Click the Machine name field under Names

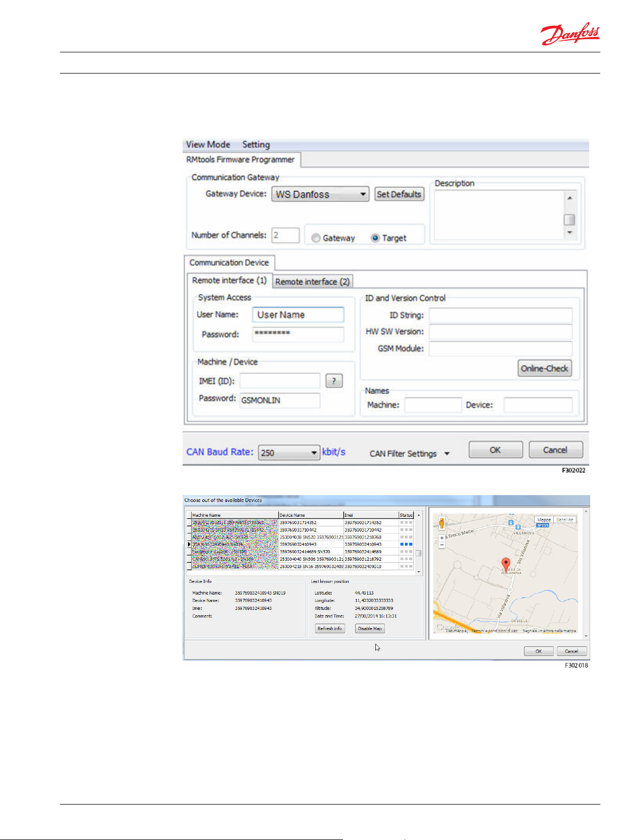[434, 405]
